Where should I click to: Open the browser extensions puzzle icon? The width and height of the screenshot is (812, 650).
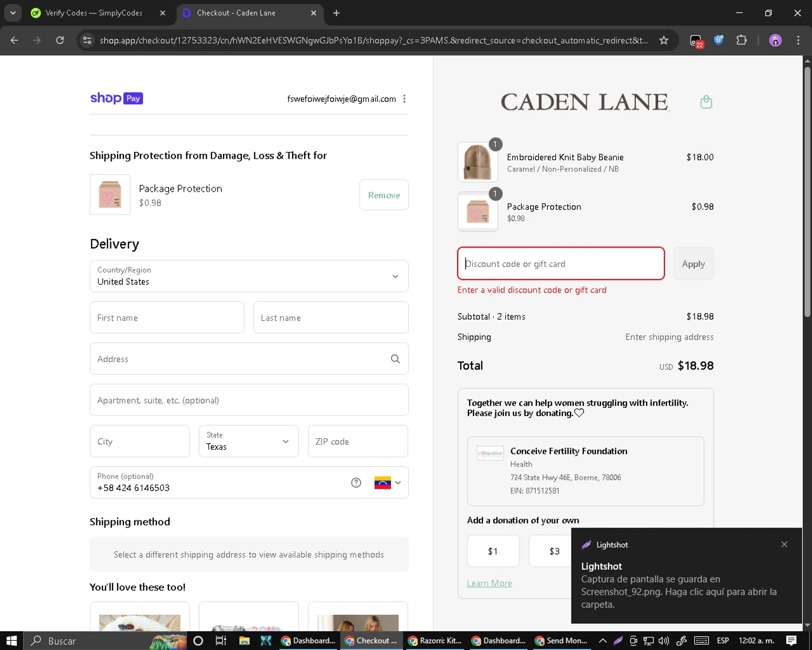(742, 40)
